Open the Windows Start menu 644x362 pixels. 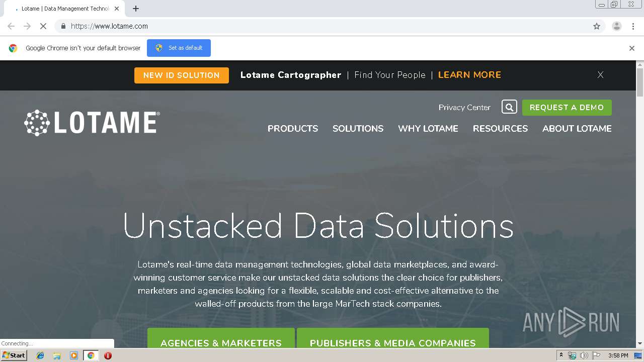(14, 355)
